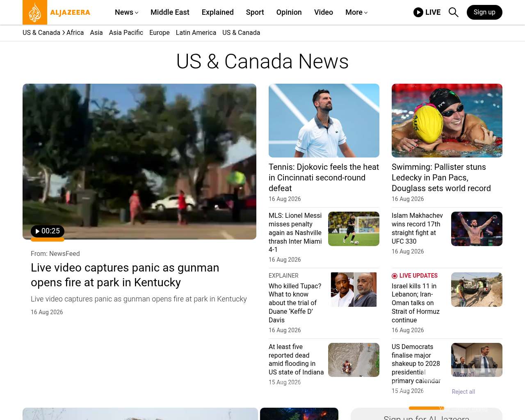This screenshot has width=525, height=420.
Task: Open the Al Jazeera logo homepage
Action: 57,12
